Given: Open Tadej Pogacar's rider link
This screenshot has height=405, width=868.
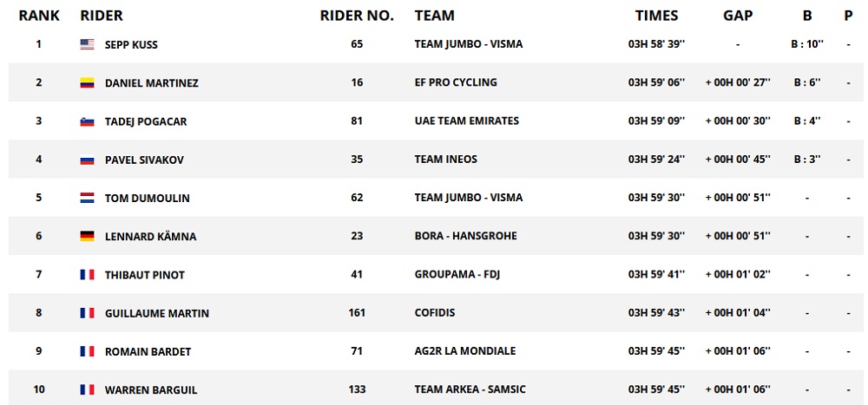Looking at the screenshot, I should click(x=145, y=121).
